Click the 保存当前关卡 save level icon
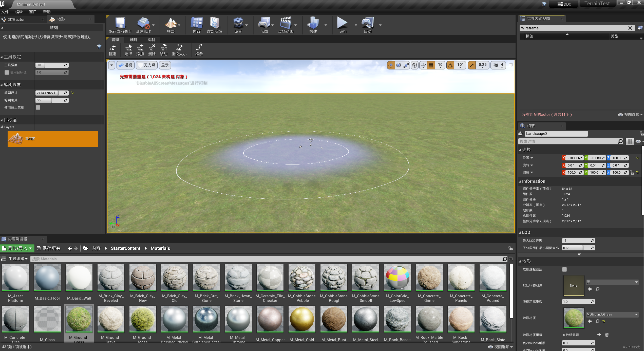Image resolution: width=644 pixels, height=351 pixels. [x=120, y=25]
